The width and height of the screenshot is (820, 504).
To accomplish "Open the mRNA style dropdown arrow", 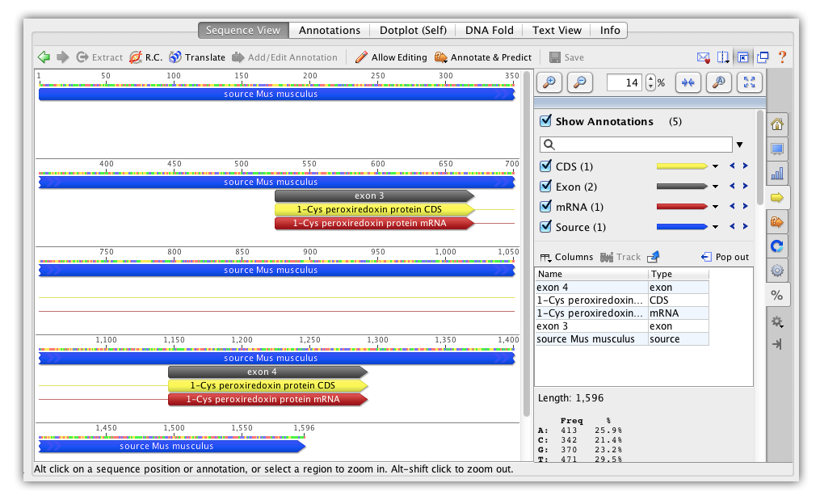I will tap(715, 207).
